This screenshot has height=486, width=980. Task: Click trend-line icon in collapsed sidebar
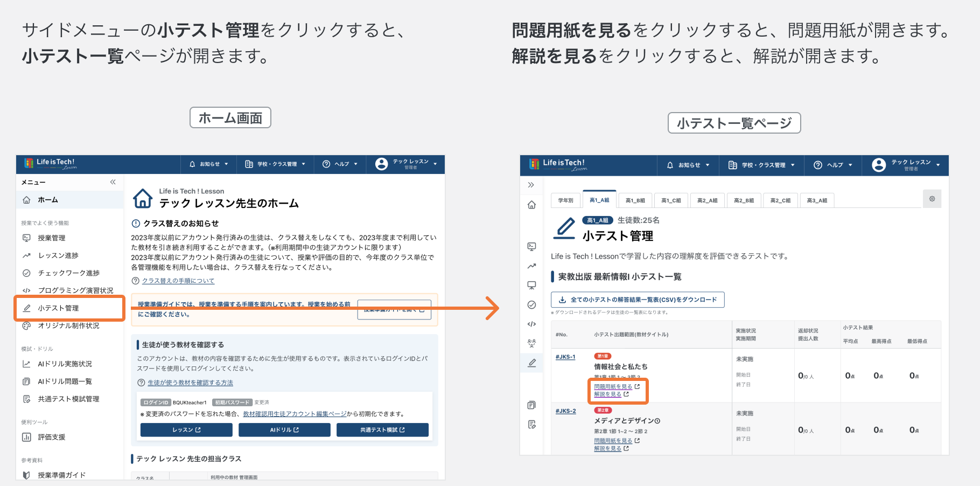(x=531, y=266)
